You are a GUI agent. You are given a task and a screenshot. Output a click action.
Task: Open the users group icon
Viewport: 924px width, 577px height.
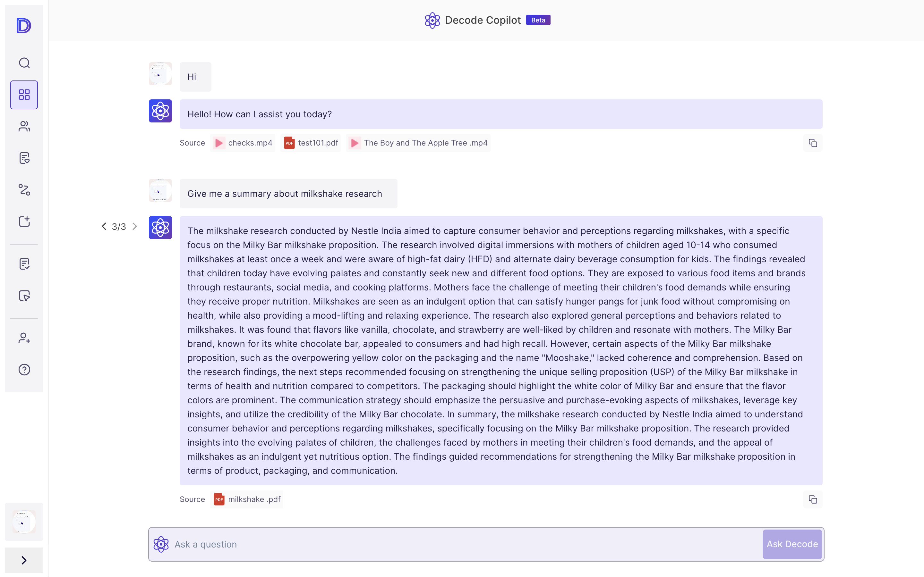(x=24, y=126)
